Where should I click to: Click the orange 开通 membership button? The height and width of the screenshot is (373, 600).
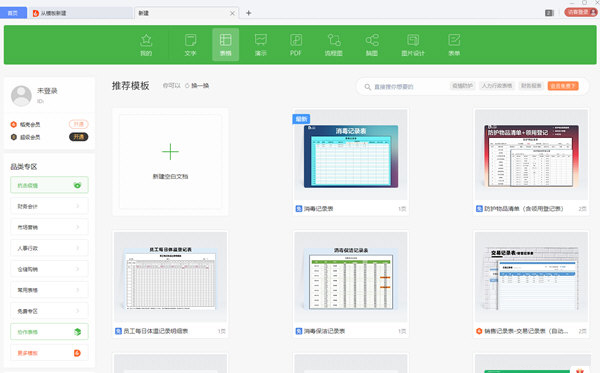pyautogui.click(x=78, y=124)
